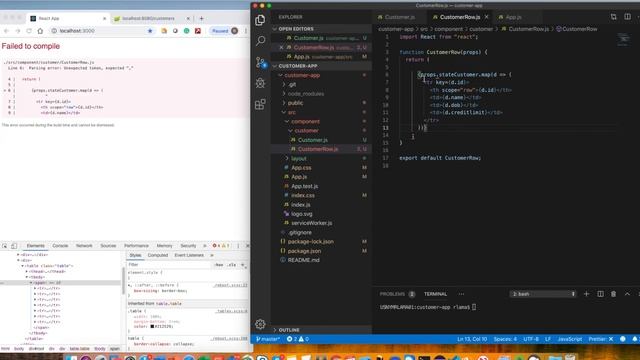
Task: Open the Manage gear icon in VS Code
Action: 260,324
